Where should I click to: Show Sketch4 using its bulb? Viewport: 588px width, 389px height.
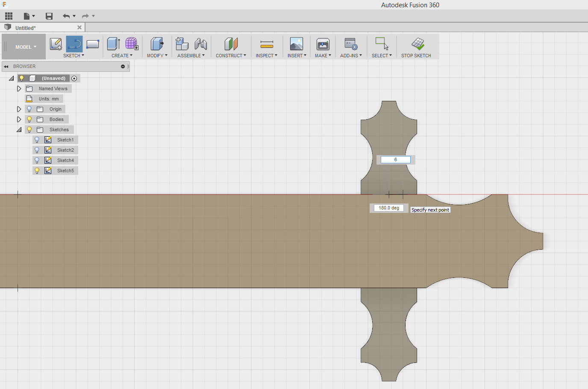[x=37, y=160]
